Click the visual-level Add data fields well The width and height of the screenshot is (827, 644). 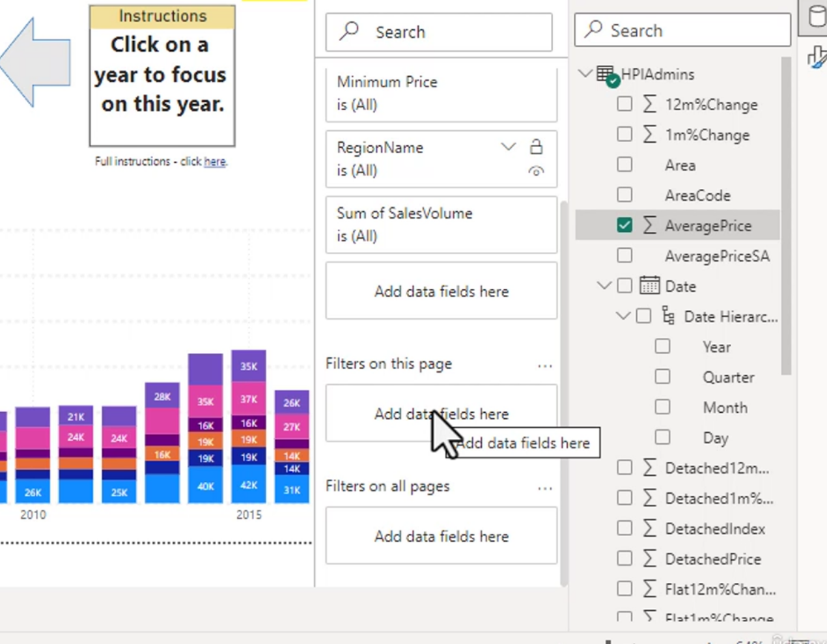pyautogui.click(x=442, y=291)
